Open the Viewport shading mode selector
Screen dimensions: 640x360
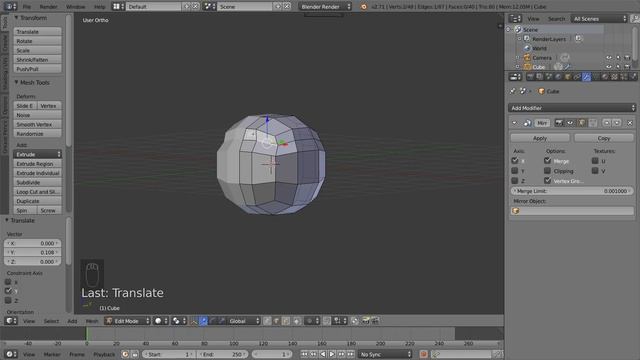(x=162, y=321)
